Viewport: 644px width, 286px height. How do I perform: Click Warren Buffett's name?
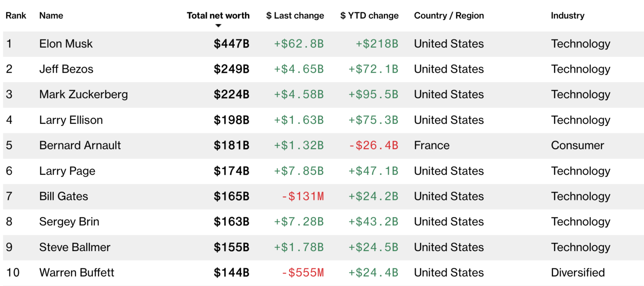(77, 273)
